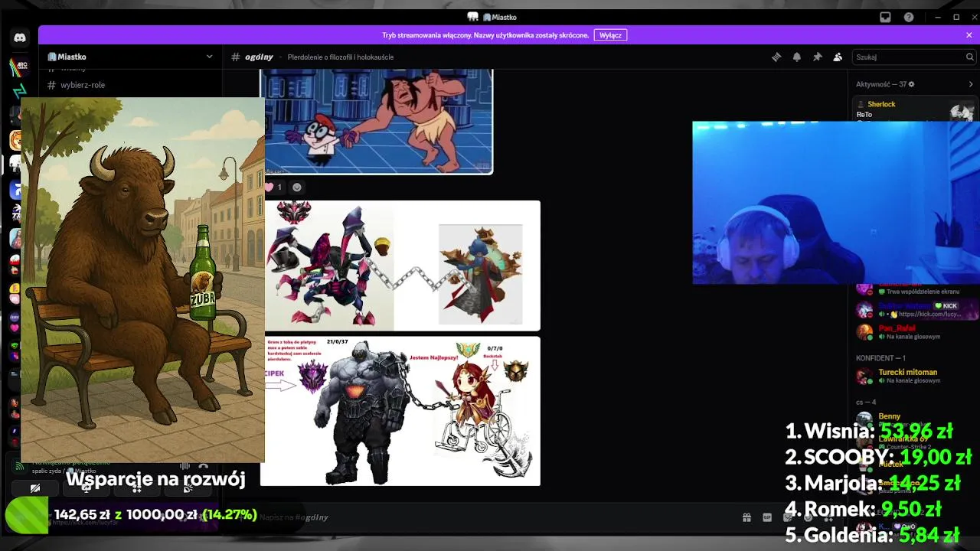The height and width of the screenshot is (551, 980).
Task: Open the help question mark icon
Action: 909,17
